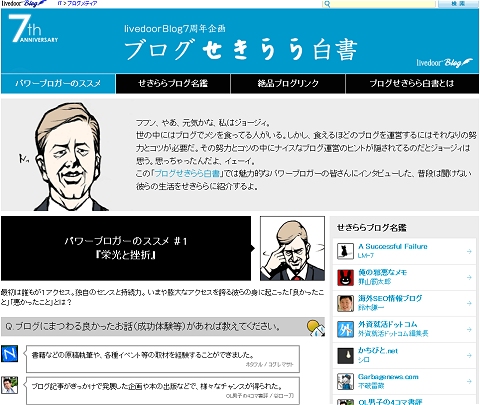Click the blue N avatar icon

pyautogui.click(x=9, y=354)
